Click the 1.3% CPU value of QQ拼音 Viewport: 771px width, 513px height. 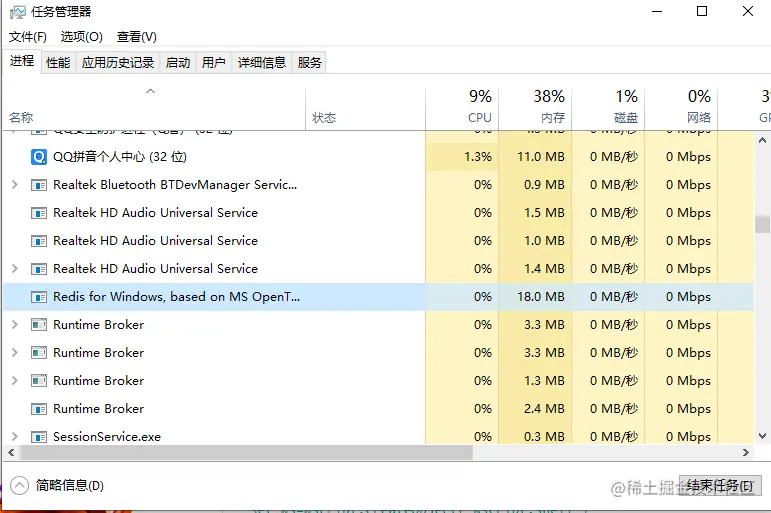(478, 157)
